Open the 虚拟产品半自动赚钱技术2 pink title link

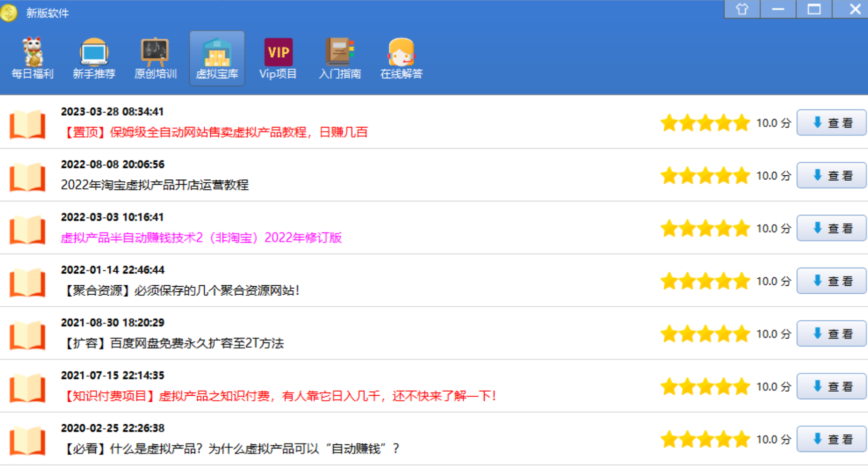click(201, 238)
